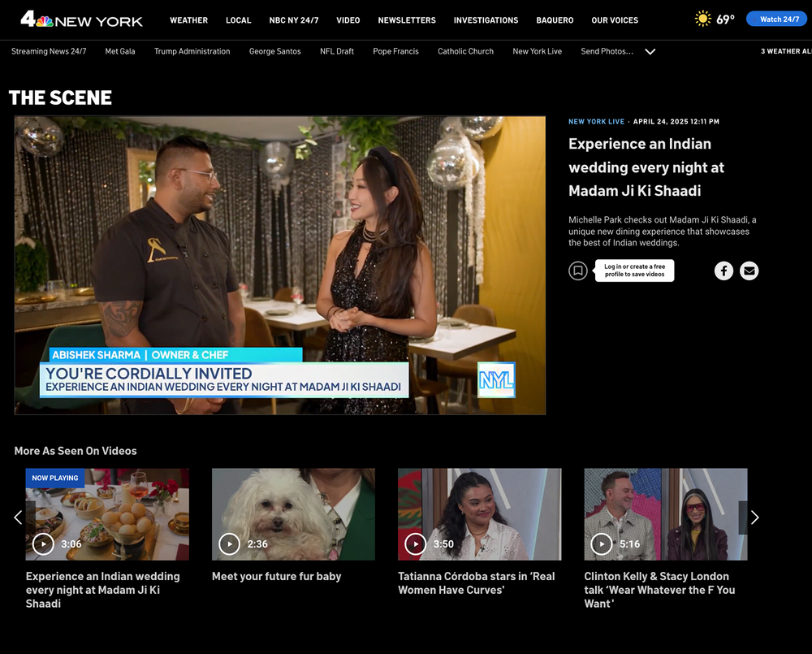Open the Newsletters menu item

pos(407,20)
